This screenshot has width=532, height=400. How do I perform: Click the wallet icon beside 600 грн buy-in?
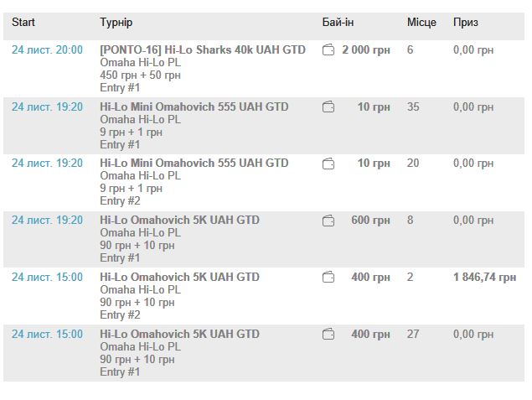pyautogui.click(x=328, y=221)
